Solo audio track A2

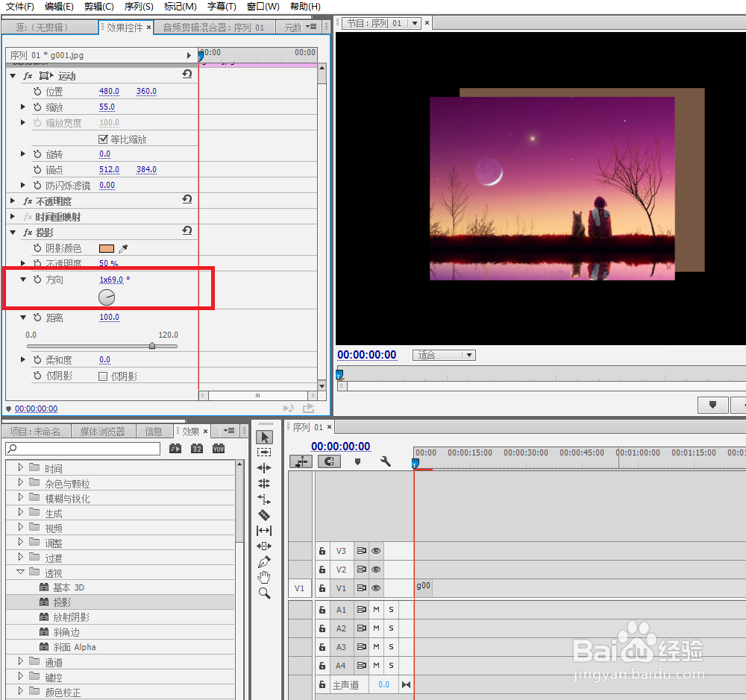coord(391,628)
